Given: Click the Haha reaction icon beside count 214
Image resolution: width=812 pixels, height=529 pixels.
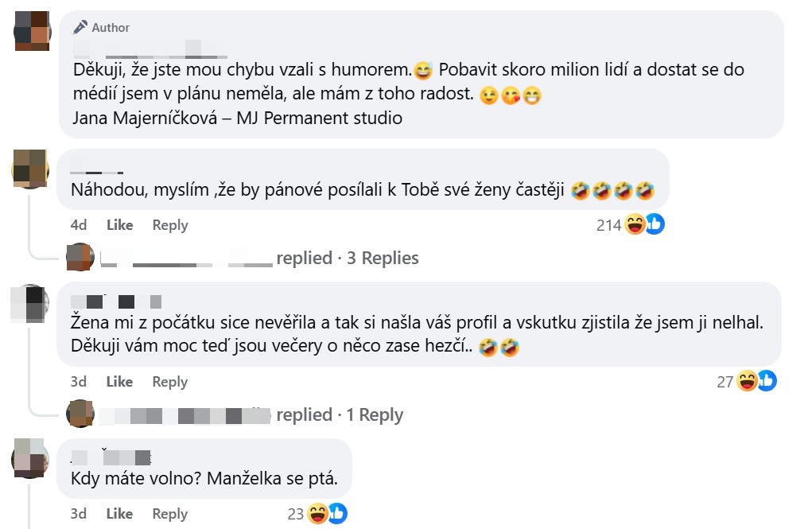Looking at the screenshot, I should tap(634, 224).
